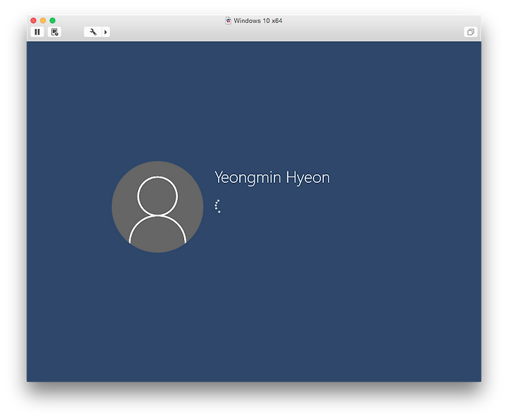This screenshot has height=420, width=508.
Task: Click the Yeongmin Hyeon user name
Action: coord(272,178)
